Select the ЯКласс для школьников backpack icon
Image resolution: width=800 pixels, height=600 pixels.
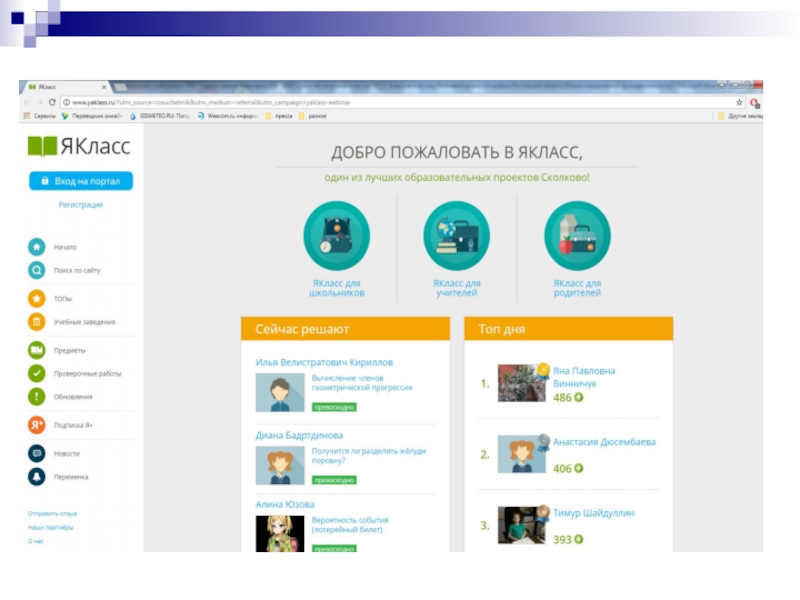click(336, 236)
